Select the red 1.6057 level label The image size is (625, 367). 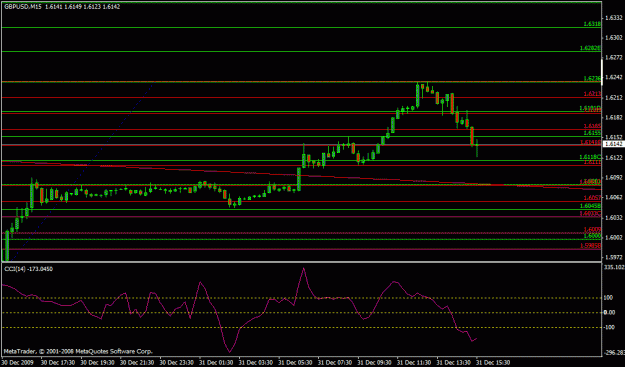(592, 198)
